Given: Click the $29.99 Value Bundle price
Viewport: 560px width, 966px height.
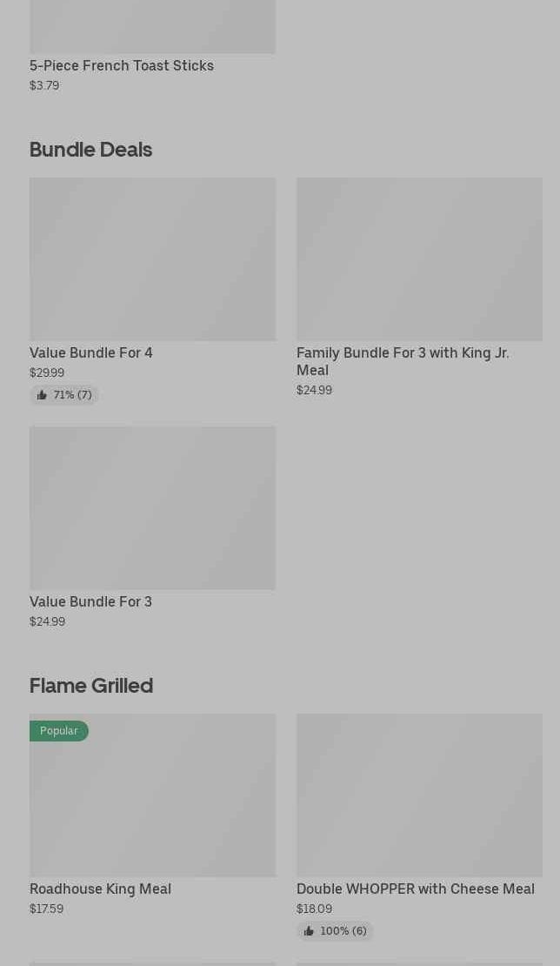Looking at the screenshot, I should [47, 372].
